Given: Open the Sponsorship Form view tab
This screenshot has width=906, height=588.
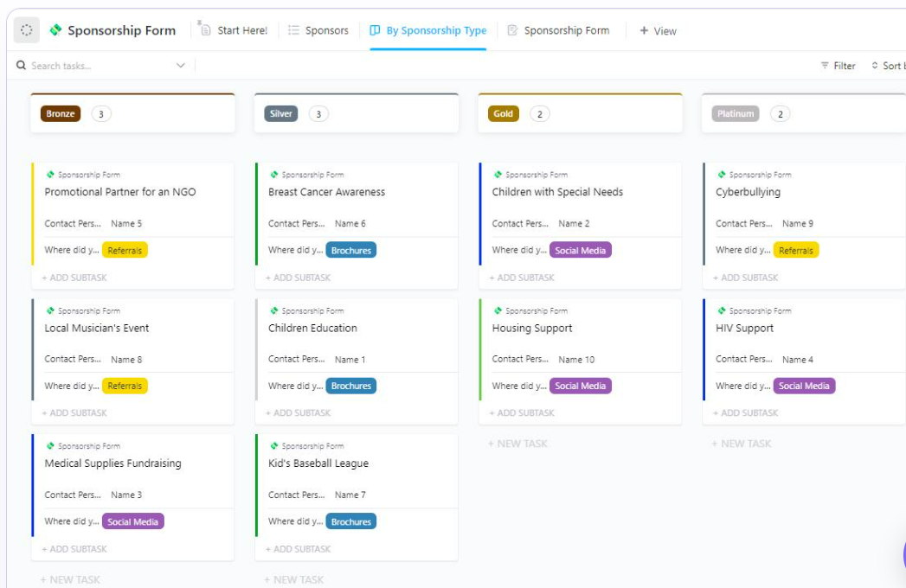Looking at the screenshot, I should pyautogui.click(x=558, y=30).
